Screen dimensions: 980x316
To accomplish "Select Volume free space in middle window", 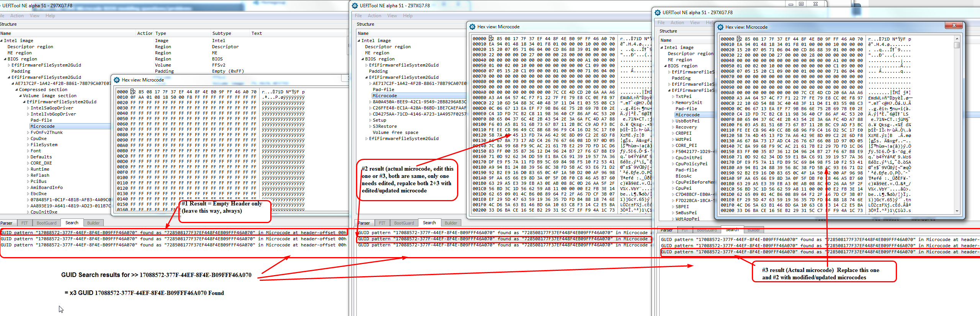I will coord(395,132).
